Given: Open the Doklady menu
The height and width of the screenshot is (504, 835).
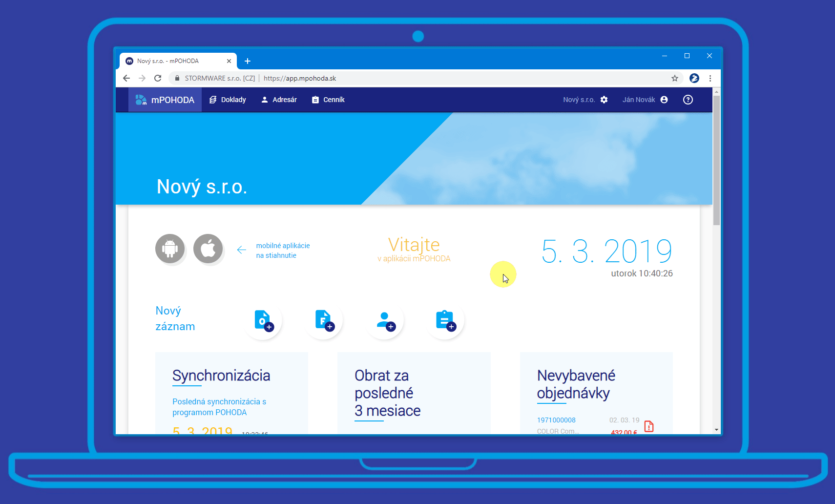Looking at the screenshot, I should 228,100.
